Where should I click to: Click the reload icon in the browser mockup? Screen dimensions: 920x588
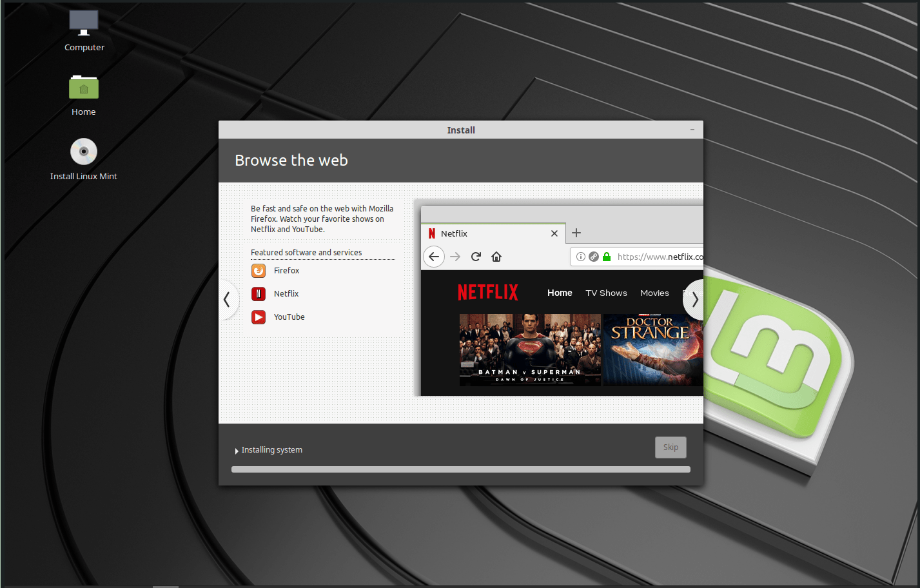pyautogui.click(x=475, y=256)
